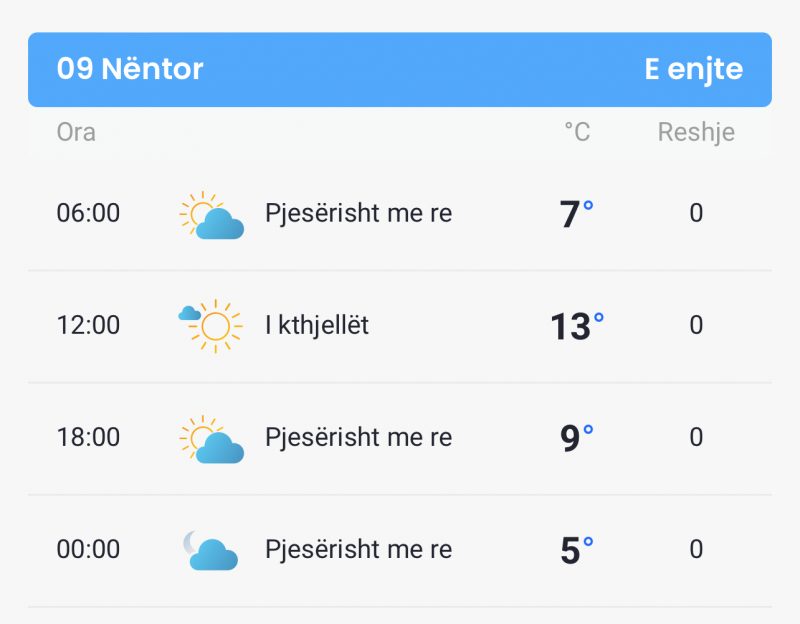Click the moon-and-cloud icon at 00:00
The width and height of the screenshot is (800, 624).
[x=211, y=550]
